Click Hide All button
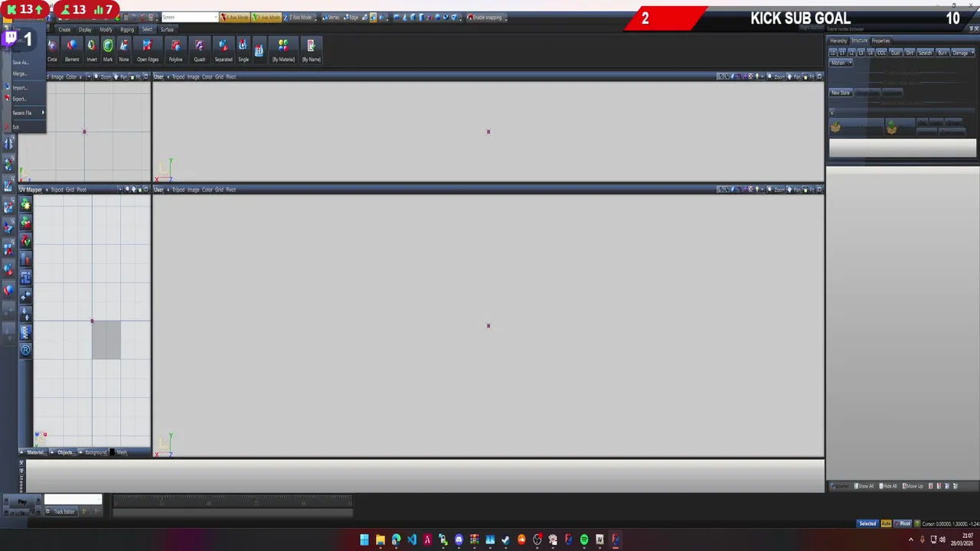980x551 pixels. (888, 486)
